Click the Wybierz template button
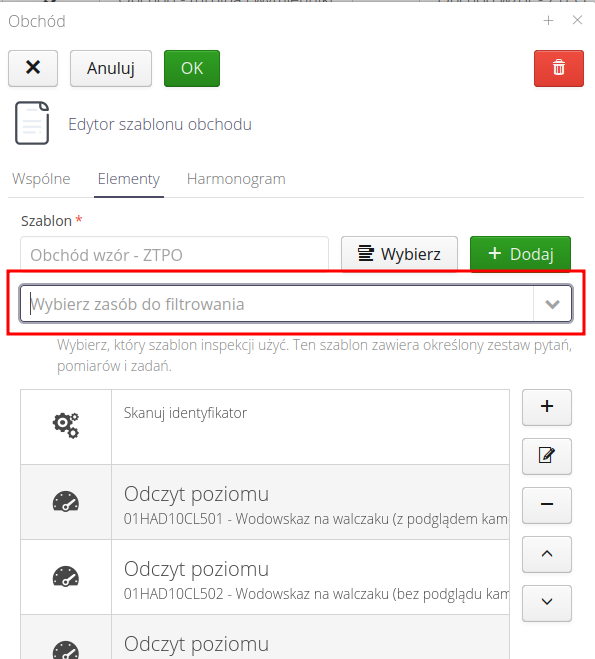595x659 pixels. [x=399, y=254]
